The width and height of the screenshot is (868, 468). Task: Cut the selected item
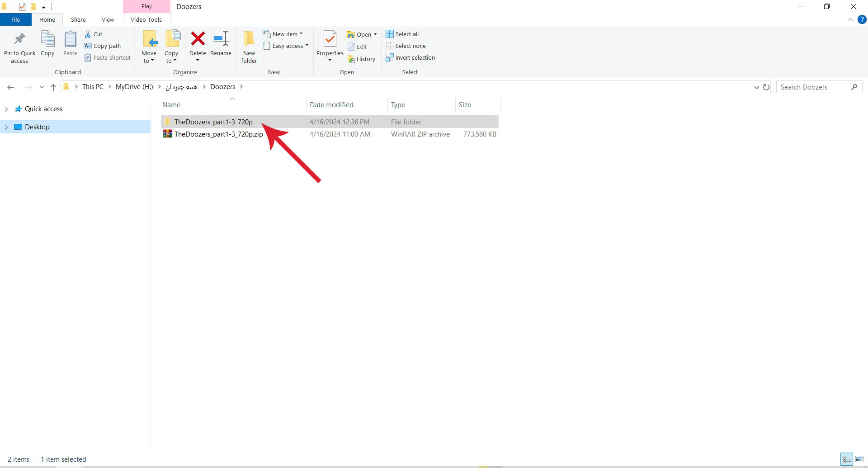[x=94, y=34]
